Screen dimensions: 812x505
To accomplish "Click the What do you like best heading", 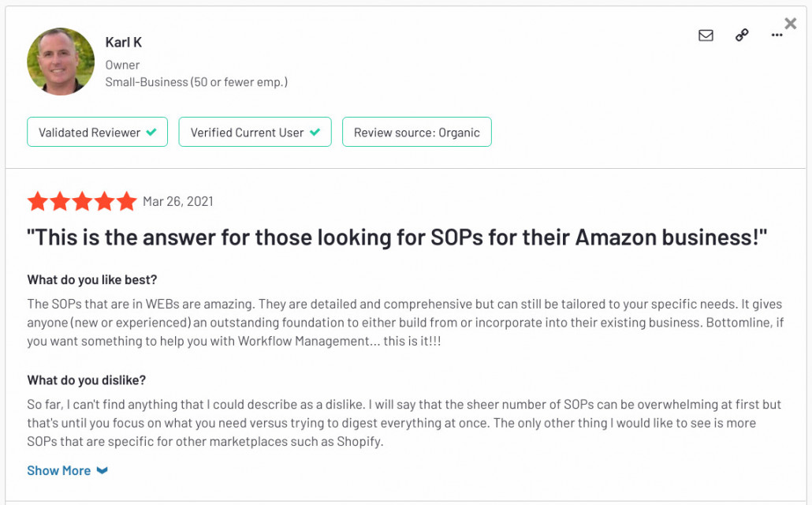I will click(x=92, y=280).
